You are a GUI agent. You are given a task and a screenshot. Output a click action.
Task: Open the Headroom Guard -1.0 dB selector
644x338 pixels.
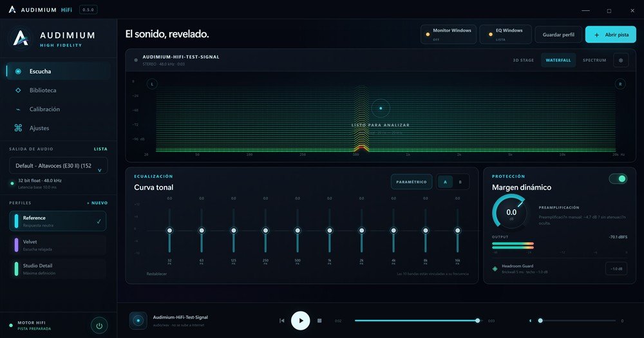616,268
